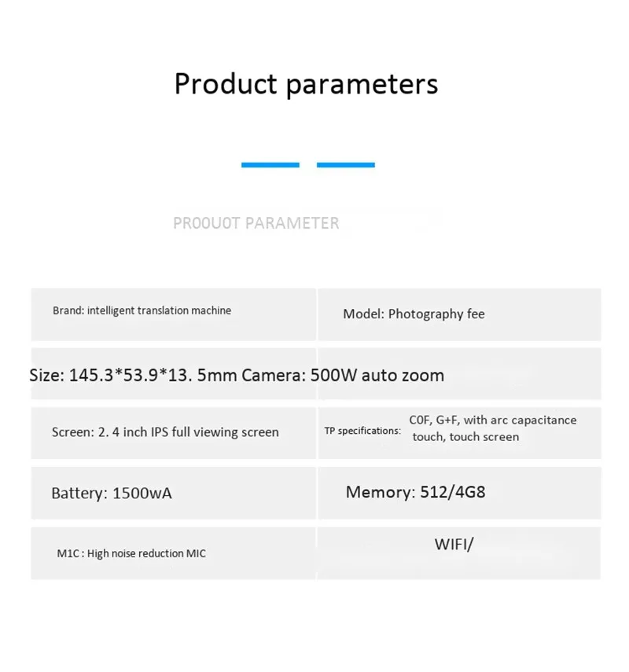This screenshot has height=672, width=629.
Task: Select the Brand intelligent translation machine cell
Action: [x=174, y=314]
